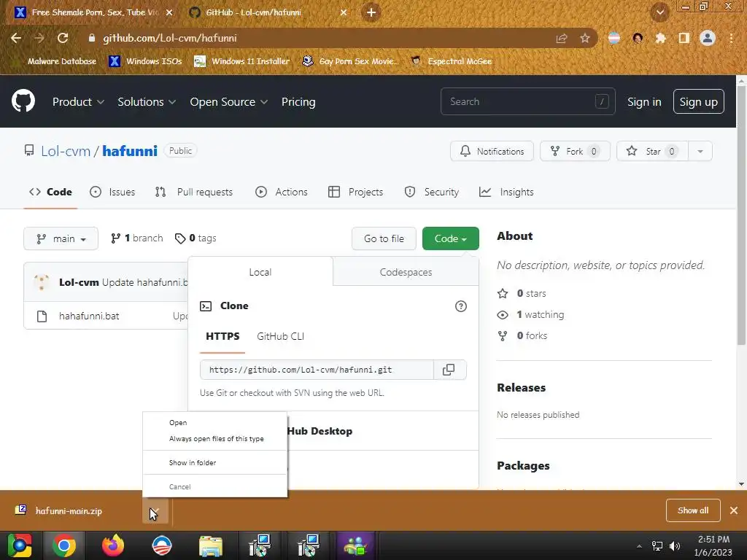Viewport: 747px width, 560px height.
Task: Open the Star list dropdown arrow
Action: (700, 152)
